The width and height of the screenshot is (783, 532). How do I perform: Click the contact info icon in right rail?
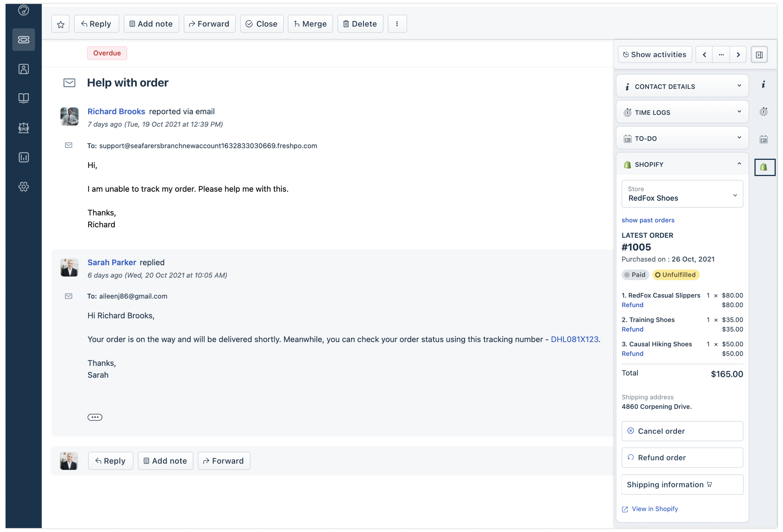point(763,84)
